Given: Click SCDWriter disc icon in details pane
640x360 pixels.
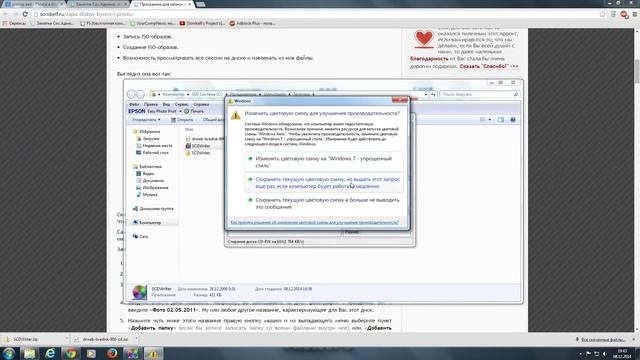Looking at the screenshot, I should coord(139,292).
